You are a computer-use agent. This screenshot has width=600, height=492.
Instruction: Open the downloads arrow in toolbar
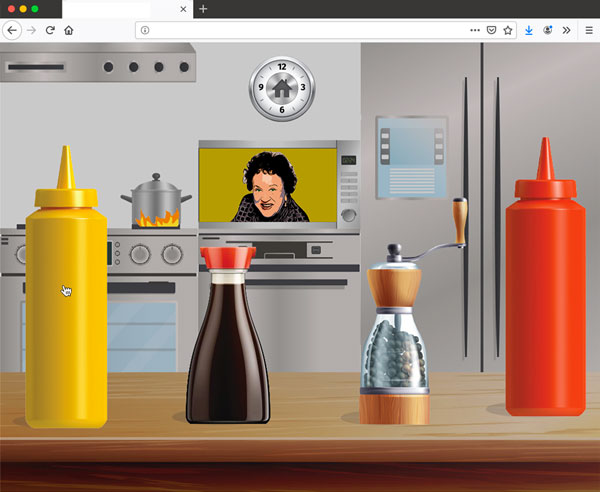point(529,30)
